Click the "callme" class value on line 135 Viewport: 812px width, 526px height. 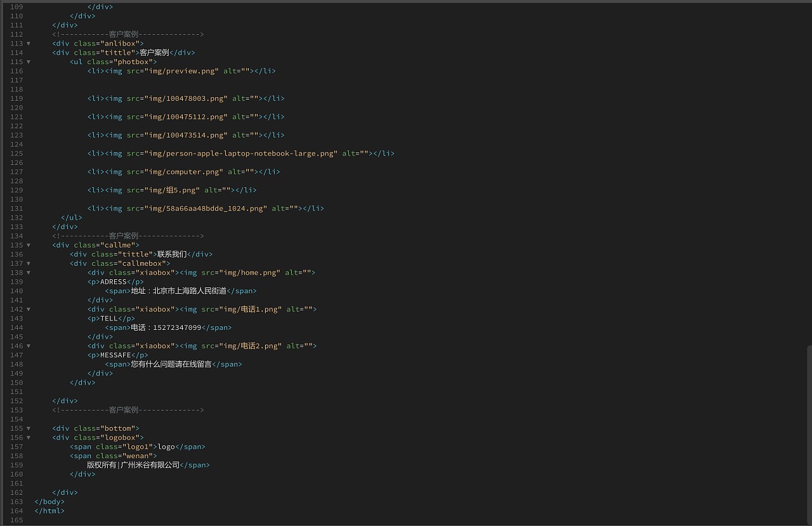(x=118, y=246)
